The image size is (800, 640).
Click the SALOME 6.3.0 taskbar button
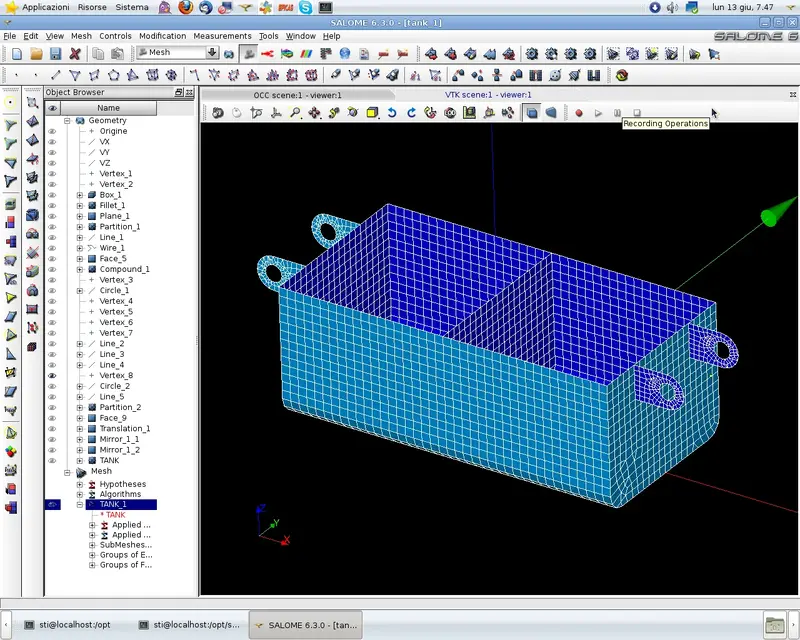(x=306, y=625)
